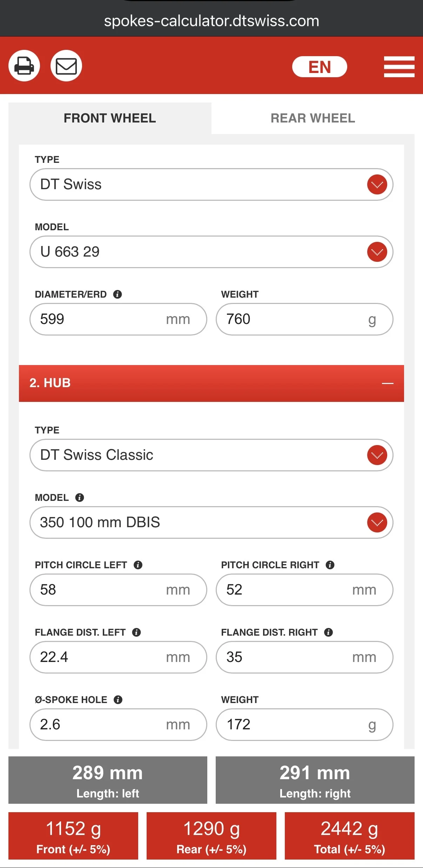Open the rim Model dropdown U 663 29
This screenshot has height=868, width=423.
pyautogui.click(x=377, y=252)
